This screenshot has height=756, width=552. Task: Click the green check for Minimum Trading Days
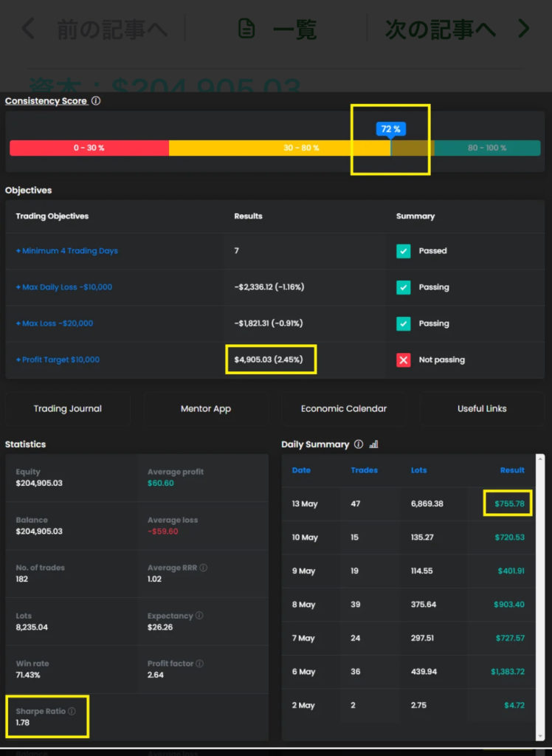tap(403, 251)
